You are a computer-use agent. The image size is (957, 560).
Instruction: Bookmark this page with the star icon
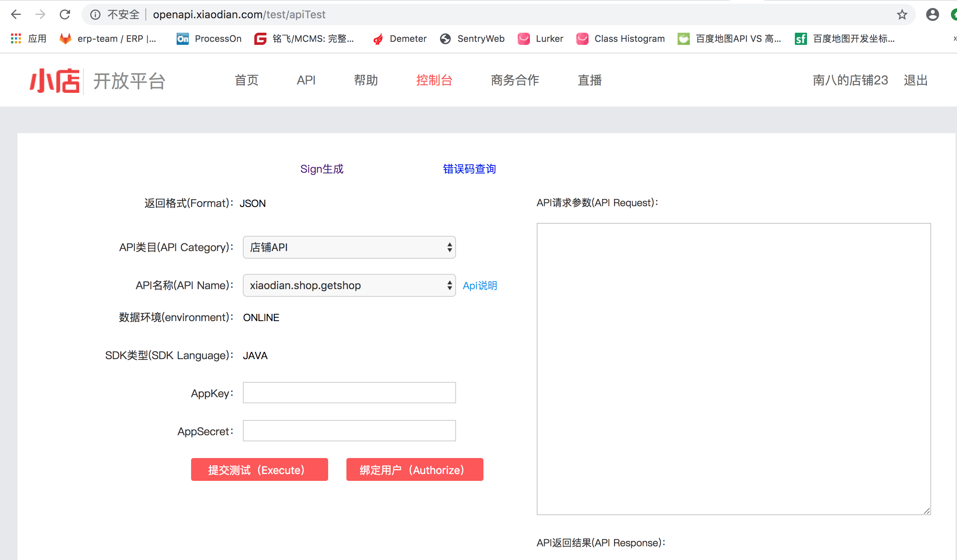click(x=902, y=14)
